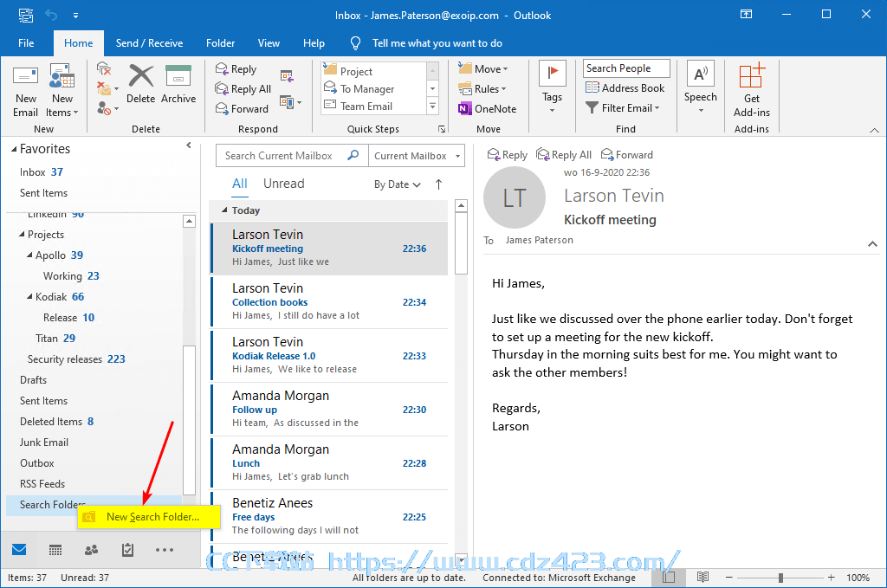887x588 pixels.
Task: Click Reply All in the reading pane
Action: [x=564, y=154]
